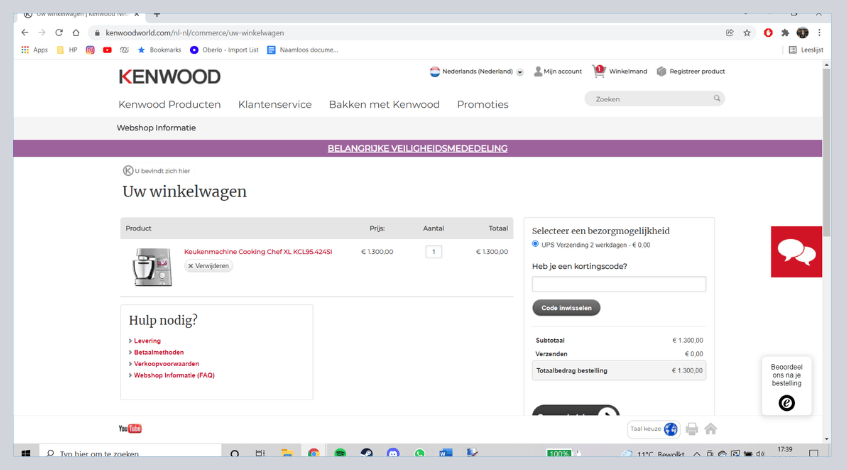Viewport: 847px width, 470px height.
Task: Click the printer icon in footer
Action: click(692, 429)
